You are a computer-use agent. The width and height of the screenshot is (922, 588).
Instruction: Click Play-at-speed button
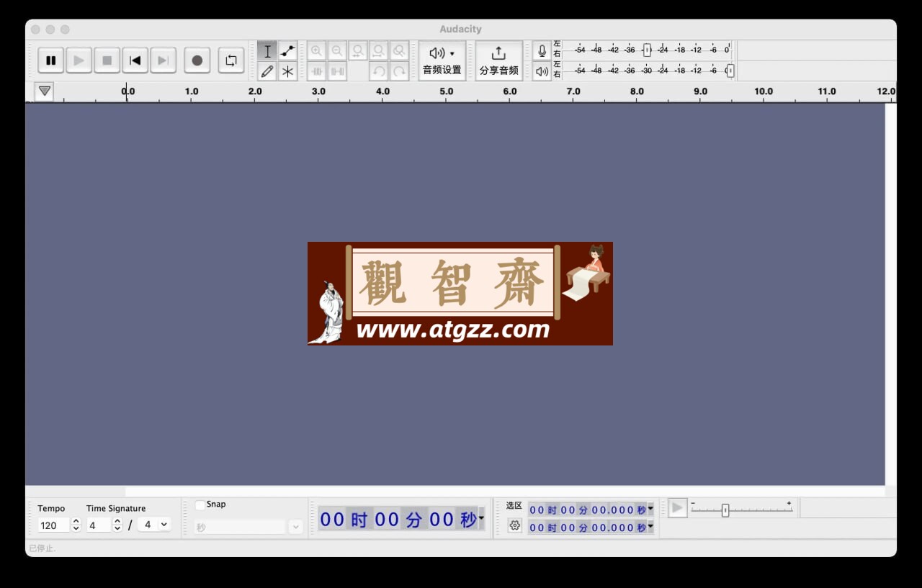[678, 508]
